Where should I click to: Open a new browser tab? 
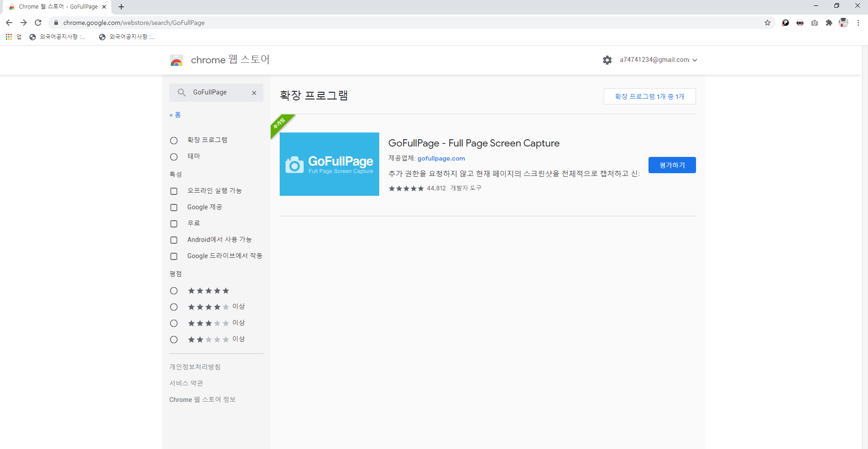121,7
